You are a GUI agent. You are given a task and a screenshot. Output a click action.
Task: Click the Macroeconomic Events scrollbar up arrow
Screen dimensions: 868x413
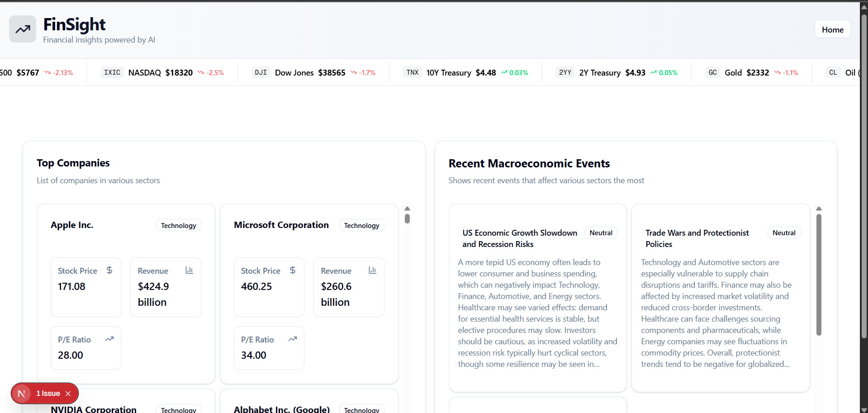tap(819, 209)
